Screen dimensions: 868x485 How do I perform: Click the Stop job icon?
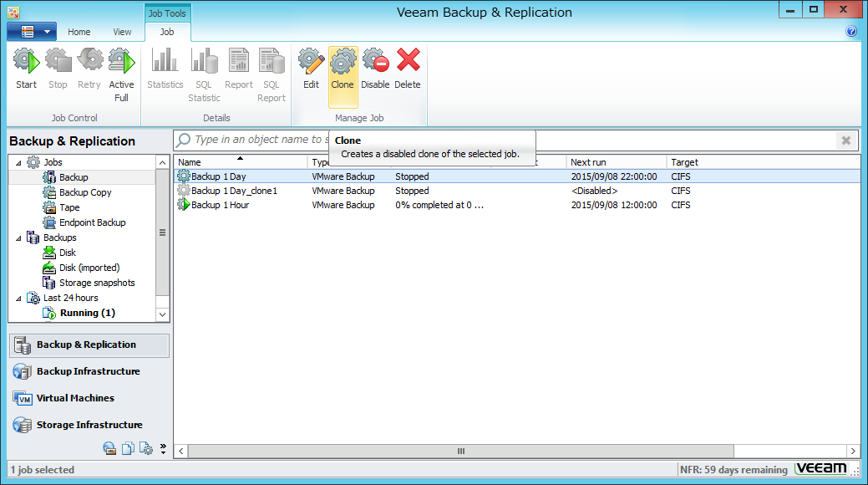coord(58,69)
